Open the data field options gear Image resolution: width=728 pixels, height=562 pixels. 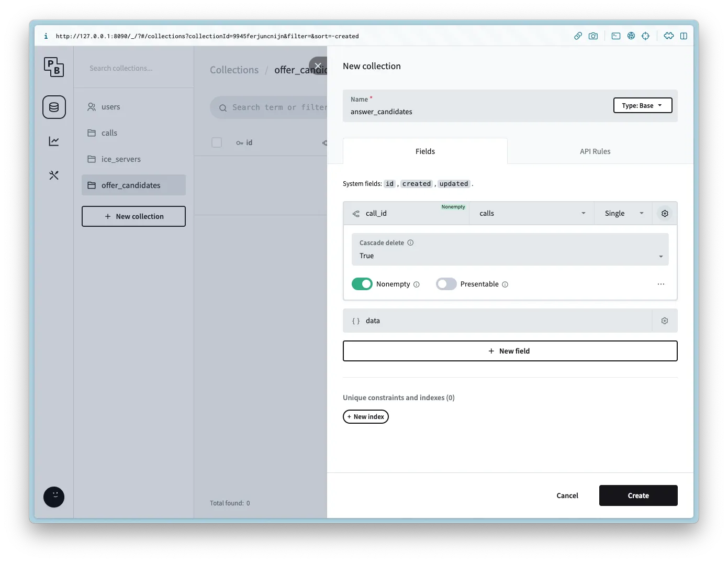[x=665, y=321]
